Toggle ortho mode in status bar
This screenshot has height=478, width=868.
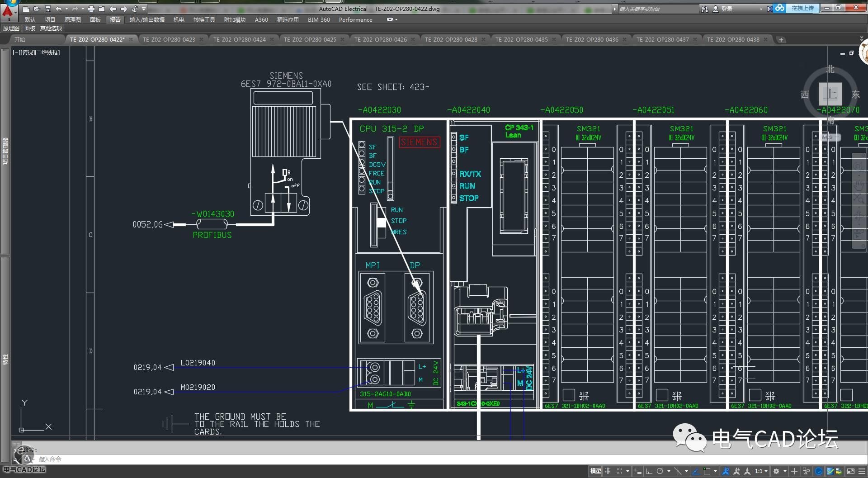pyautogui.click(x=649, y=471)
